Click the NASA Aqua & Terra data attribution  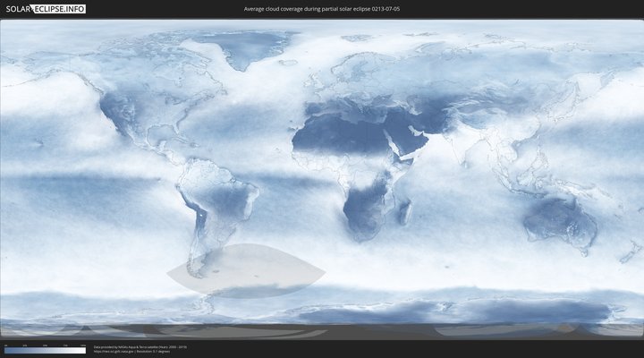click(x=134, y=346)
